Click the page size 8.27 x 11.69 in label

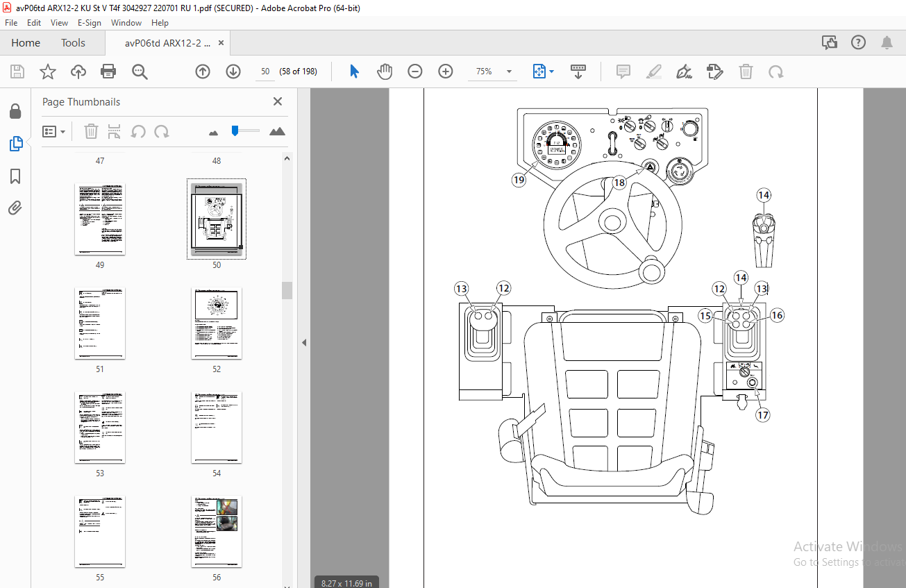tap(347, 583)
